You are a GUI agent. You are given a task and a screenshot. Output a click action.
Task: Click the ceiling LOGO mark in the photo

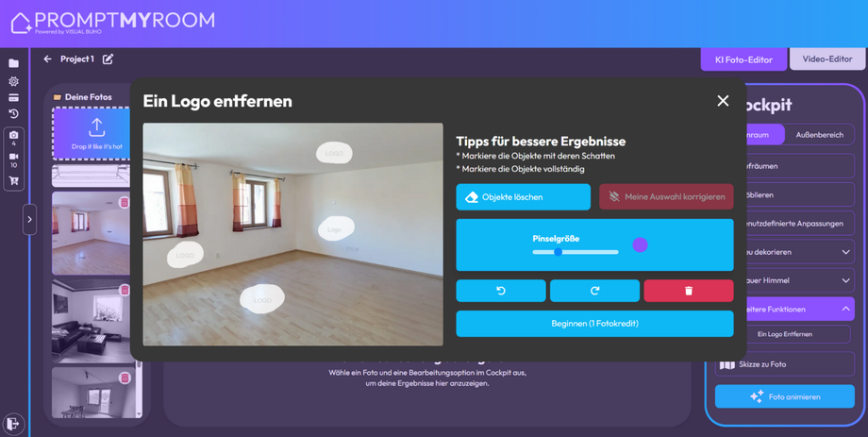point(334,154)
